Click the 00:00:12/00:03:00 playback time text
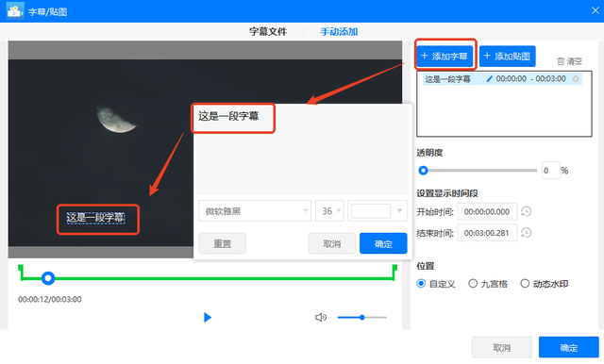This screenshot has height=364, width=604. point(50,299)
